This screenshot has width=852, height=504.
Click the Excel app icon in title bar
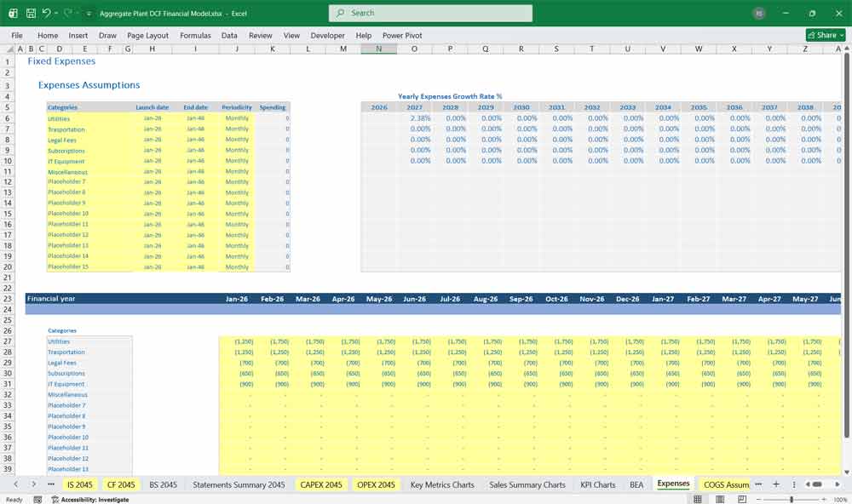click(13, 13)
